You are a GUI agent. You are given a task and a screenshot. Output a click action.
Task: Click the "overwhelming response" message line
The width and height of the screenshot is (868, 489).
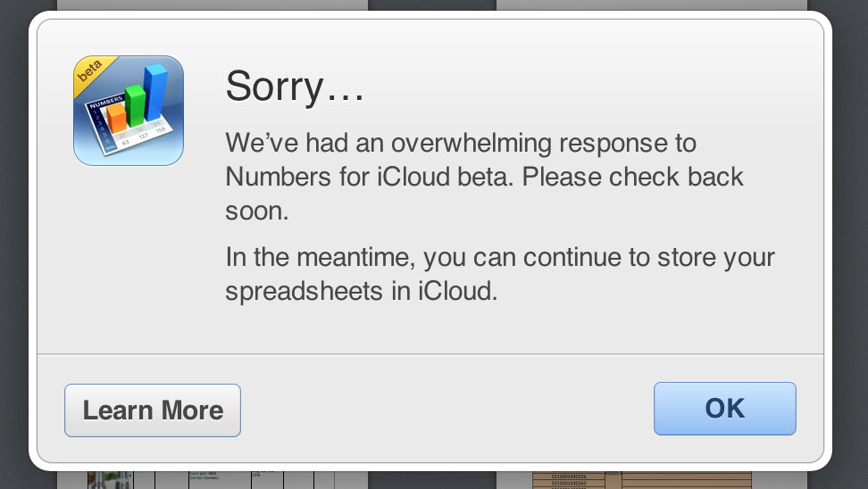[461, 143]
